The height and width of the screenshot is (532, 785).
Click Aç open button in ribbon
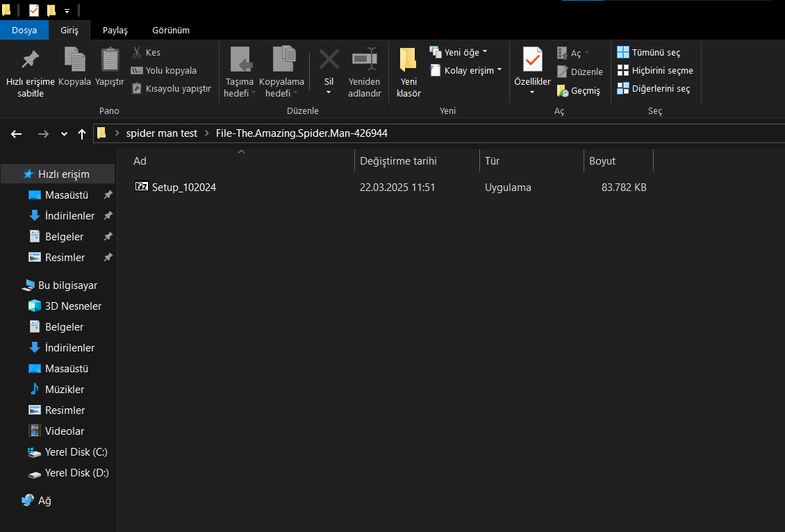(x=573, y=53)
